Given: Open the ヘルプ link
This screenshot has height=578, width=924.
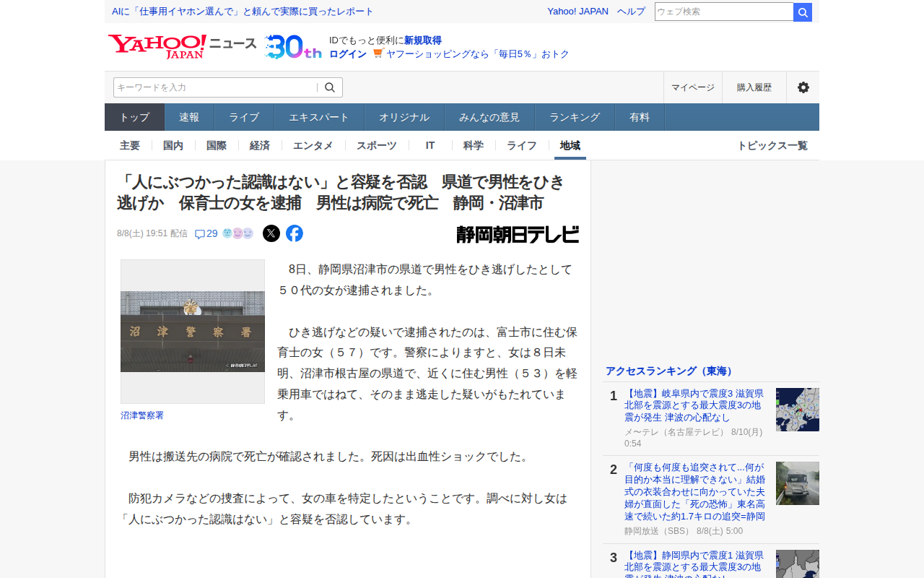Looking at the screenshot, I should click(632, 12).
